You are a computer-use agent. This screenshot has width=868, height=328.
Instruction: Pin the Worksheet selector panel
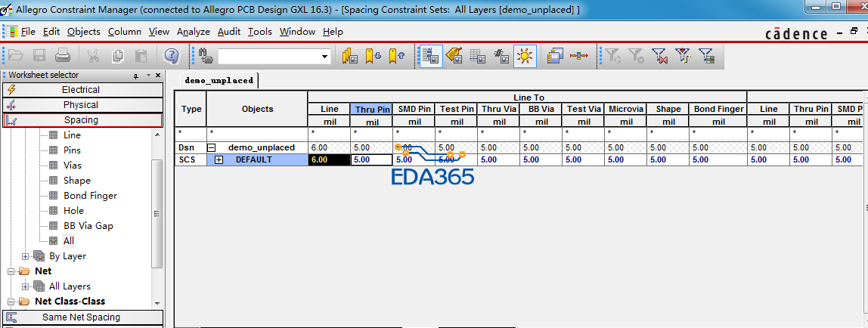coord(136,76)
